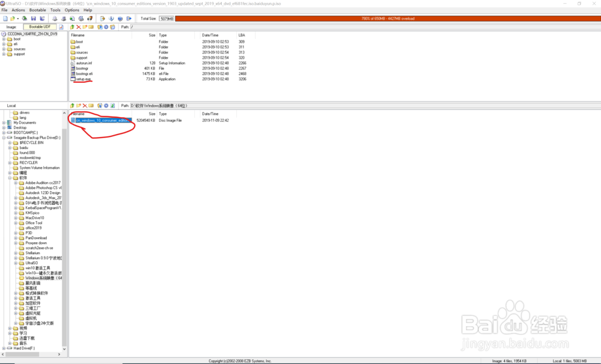Open the Tools menu
The height and width of the screenshot is (364, 601).
click(55, 10)
